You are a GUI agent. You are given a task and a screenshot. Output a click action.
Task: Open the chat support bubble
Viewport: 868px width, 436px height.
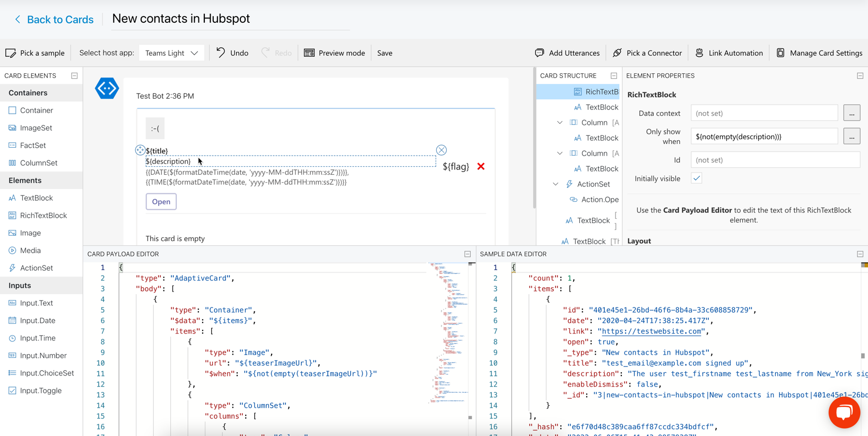click(x=844, y=412)
